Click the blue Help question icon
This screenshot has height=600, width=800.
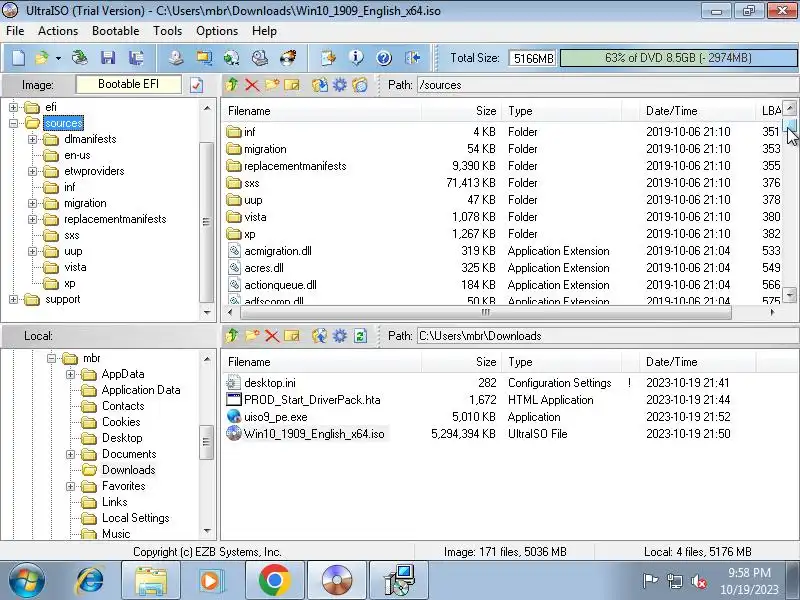pos(384,58)
